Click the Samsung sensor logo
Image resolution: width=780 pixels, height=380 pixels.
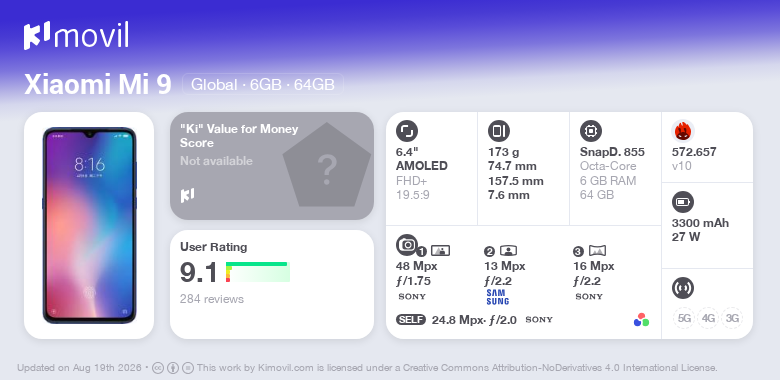(x=497, y=297)
